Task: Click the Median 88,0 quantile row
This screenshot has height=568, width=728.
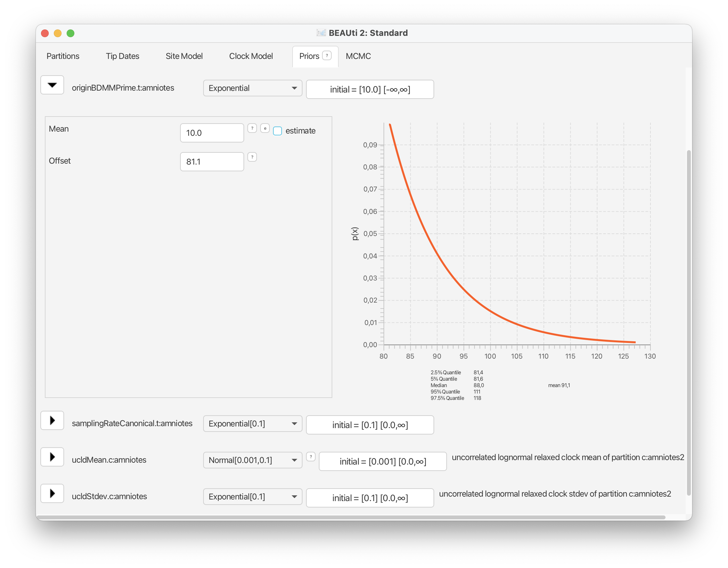Action: [457, 385]
